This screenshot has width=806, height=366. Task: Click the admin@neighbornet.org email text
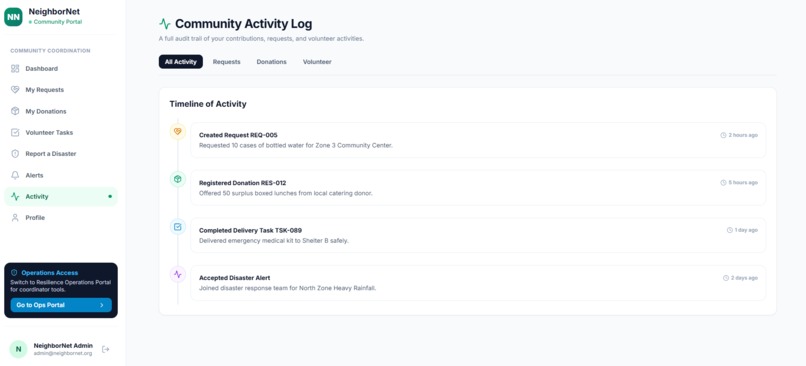(63, 354)
